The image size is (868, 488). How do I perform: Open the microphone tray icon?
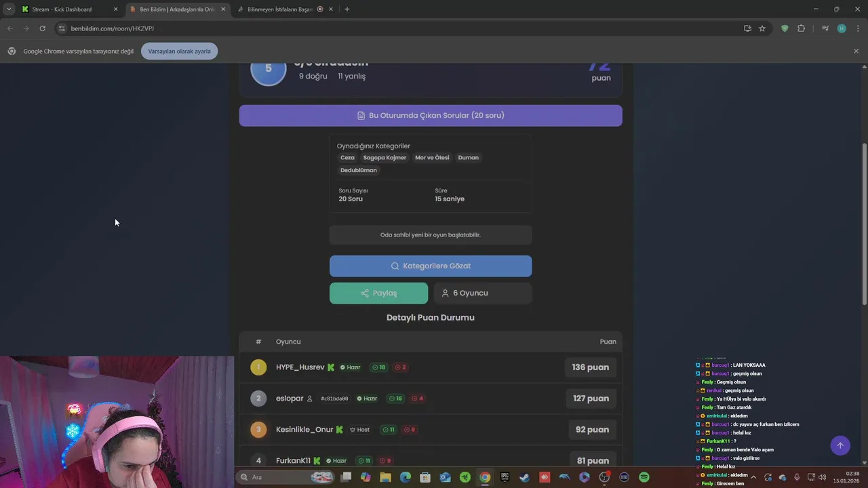[797, 477]
